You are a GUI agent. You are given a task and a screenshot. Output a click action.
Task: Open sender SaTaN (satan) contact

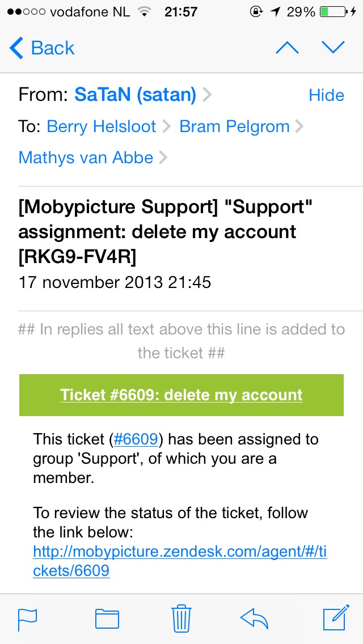[x=135, y=95]
